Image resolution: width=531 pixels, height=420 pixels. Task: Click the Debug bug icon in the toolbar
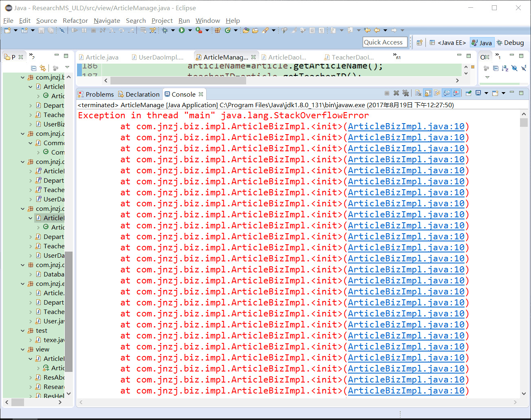[165, 30]
